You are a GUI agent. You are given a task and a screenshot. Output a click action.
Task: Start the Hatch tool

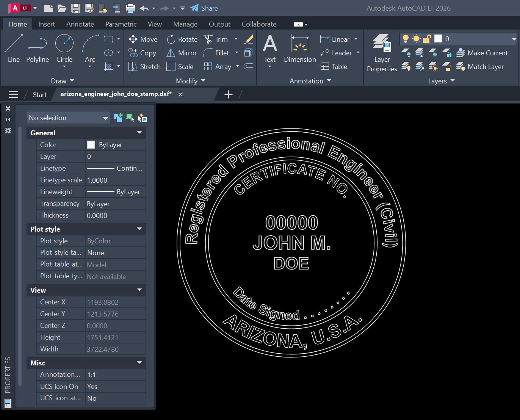(x=109, y=66)
